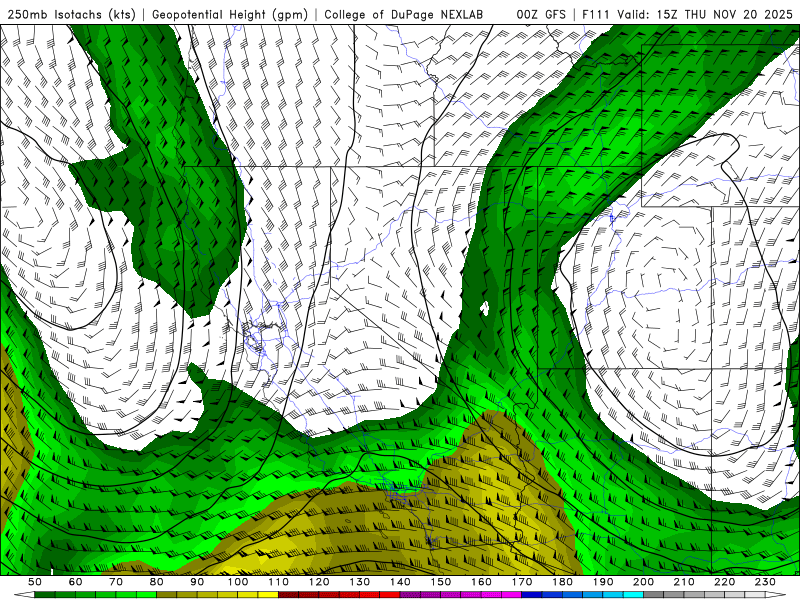The image size is (800, 600).
Task: Click the '180' label on the color scale
Action: [x=562, y=582]
